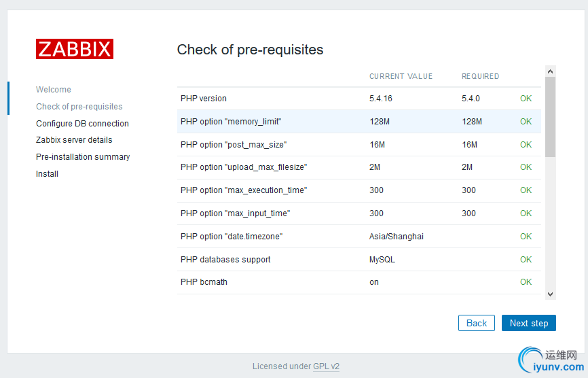Click the ZABBIX logo
Image resolution: width=588 pixels, height=378 pixels.
point(75,49)
